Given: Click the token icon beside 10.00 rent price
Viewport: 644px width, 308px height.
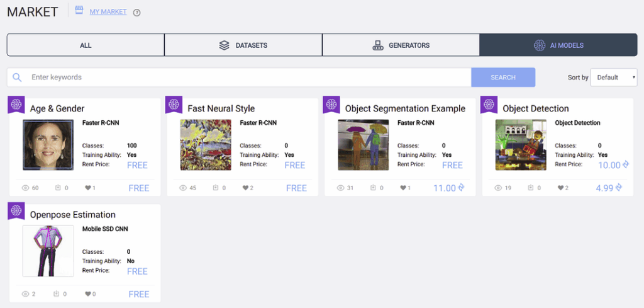Looking at the screenshot, I should (626, 165).
